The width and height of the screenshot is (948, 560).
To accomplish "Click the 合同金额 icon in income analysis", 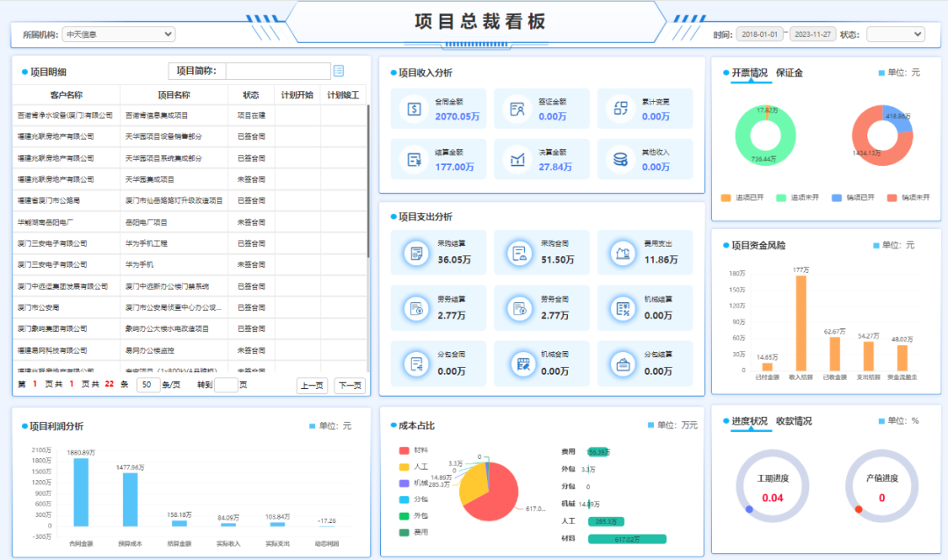I will click(x=413, y=109).
